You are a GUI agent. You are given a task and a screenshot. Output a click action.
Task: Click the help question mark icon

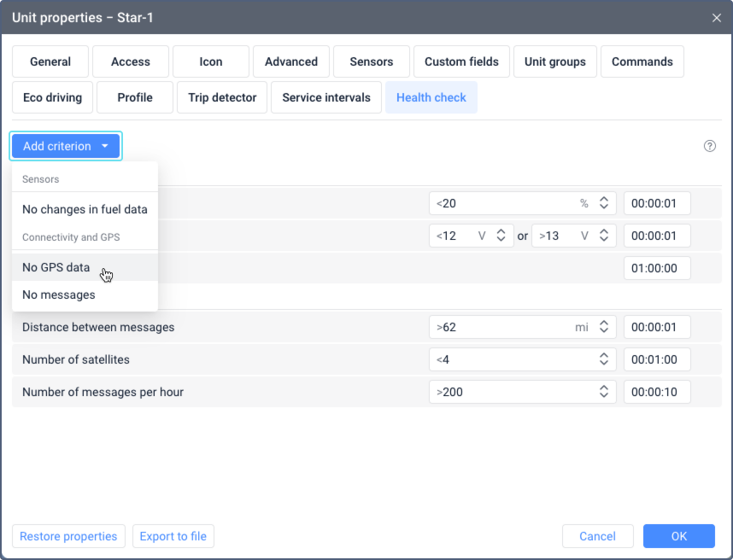point(709,146)
